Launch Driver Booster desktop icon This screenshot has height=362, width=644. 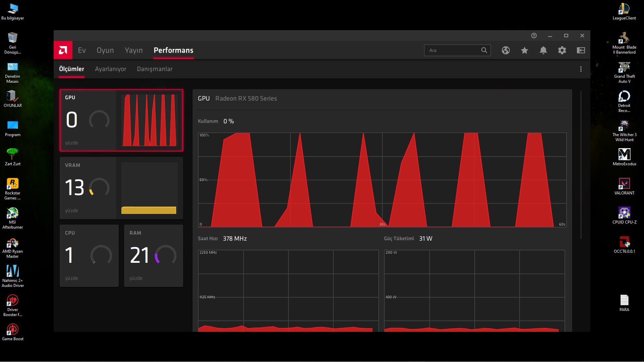(x=13, y=306)
